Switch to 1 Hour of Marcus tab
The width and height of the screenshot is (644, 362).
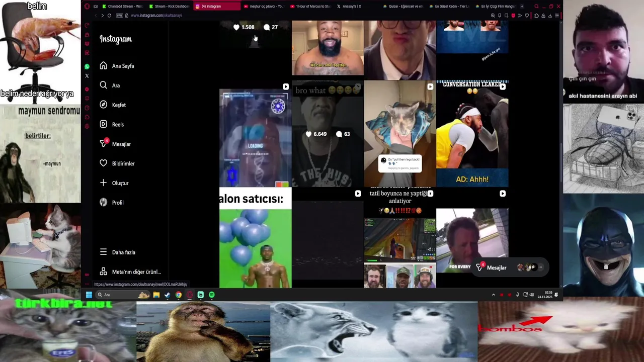point(310,7)
